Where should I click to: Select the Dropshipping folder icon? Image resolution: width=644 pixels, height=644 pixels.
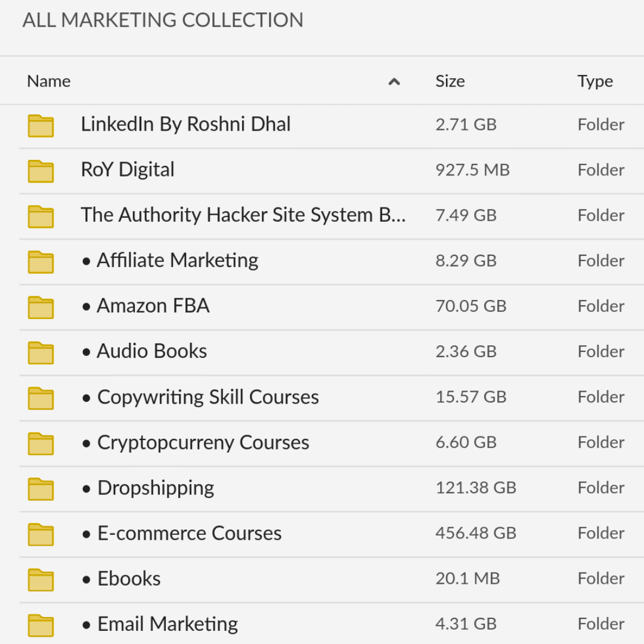41,489
